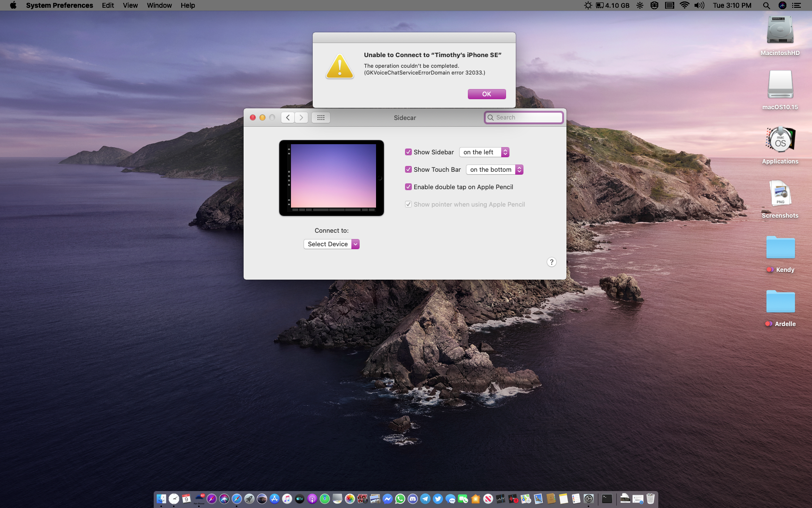Open Touch Bar position dropdown 'on the bottom'
The image size is (812, 508).
pyautogui.click(x=494, y=169)
